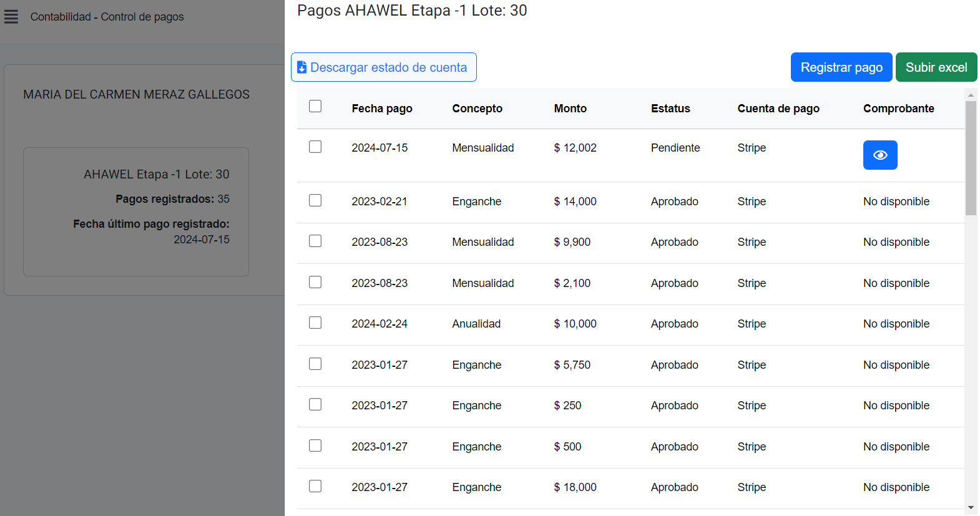View comprobante with the eye icon
The image size is (980, 516).
880,155
